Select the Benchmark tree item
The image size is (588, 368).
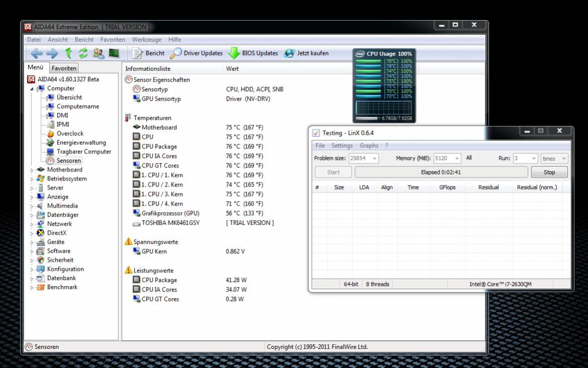pos(62,287)
